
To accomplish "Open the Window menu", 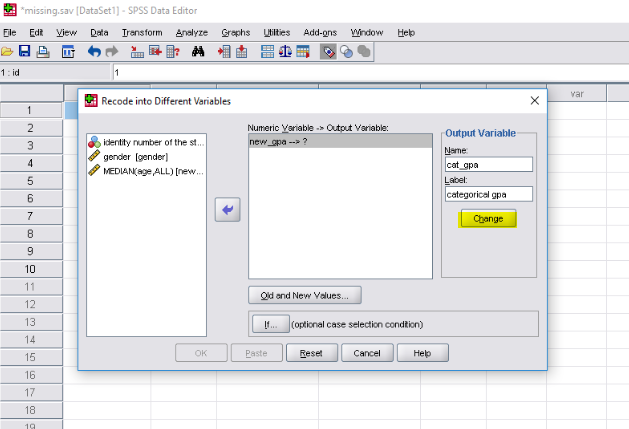I will point(367,33).
